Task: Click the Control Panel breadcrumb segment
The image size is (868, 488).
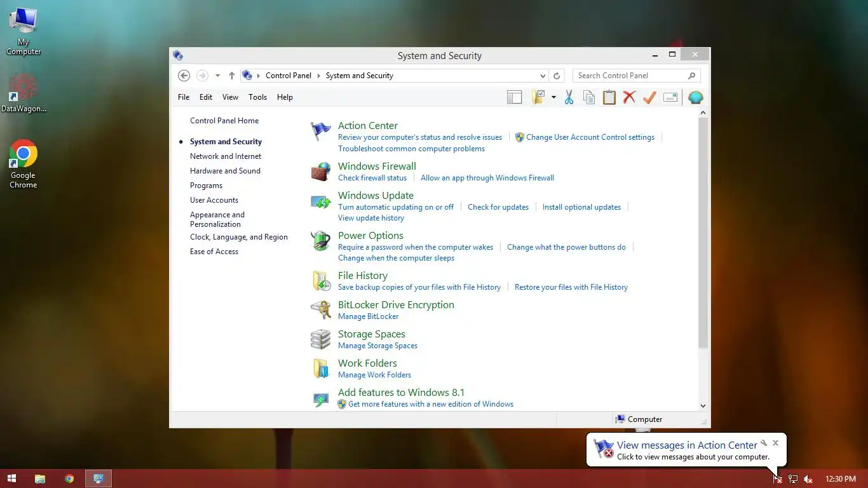Action: coord(288,76)
